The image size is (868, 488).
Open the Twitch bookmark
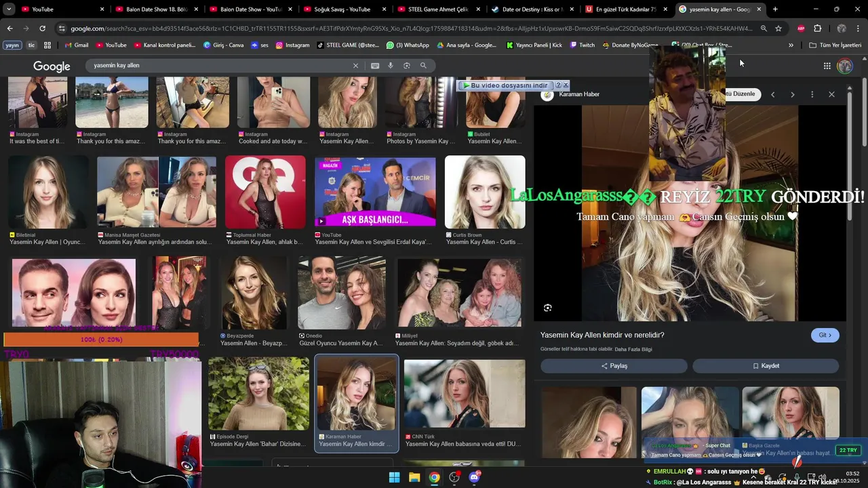(x=582, y=45)
